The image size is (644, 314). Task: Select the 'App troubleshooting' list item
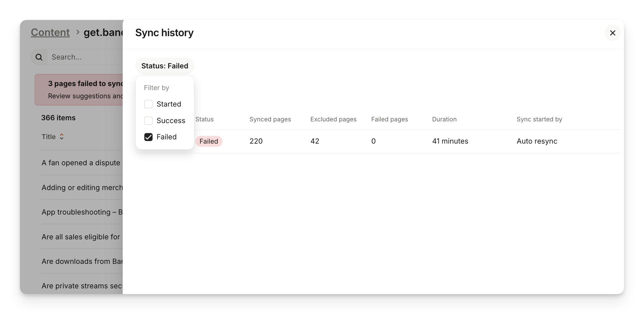[x=82, y=212]
